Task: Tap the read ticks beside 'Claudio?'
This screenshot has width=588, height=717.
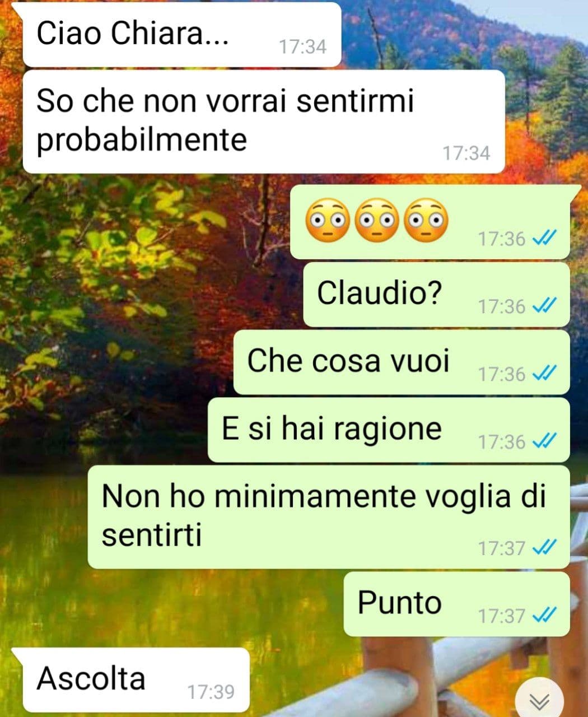Action: click(x=544, y=306)
